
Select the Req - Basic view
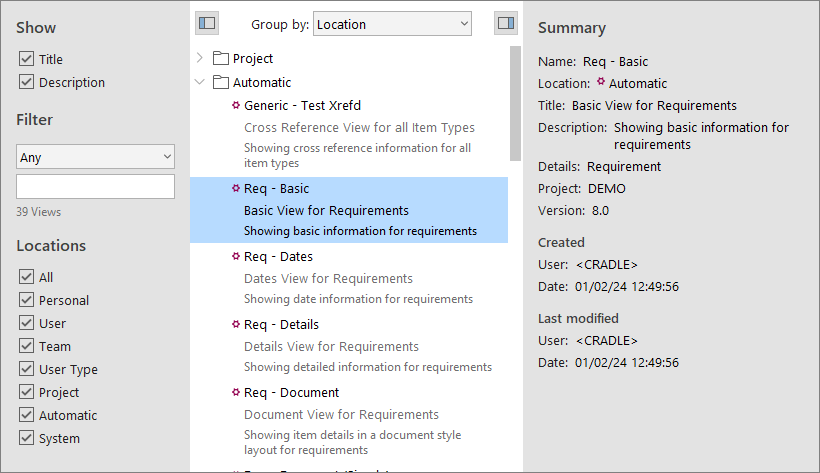pyautogui.click(x=349, y=210)
